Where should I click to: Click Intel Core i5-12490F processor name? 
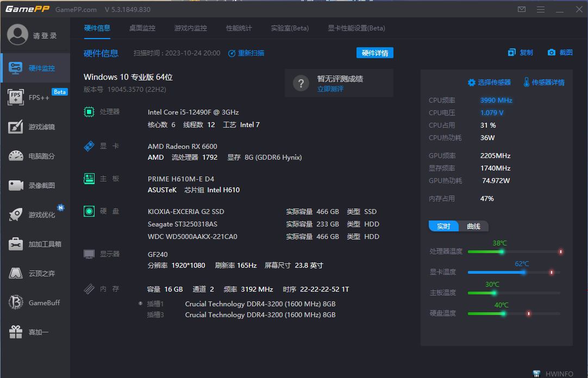193,112
